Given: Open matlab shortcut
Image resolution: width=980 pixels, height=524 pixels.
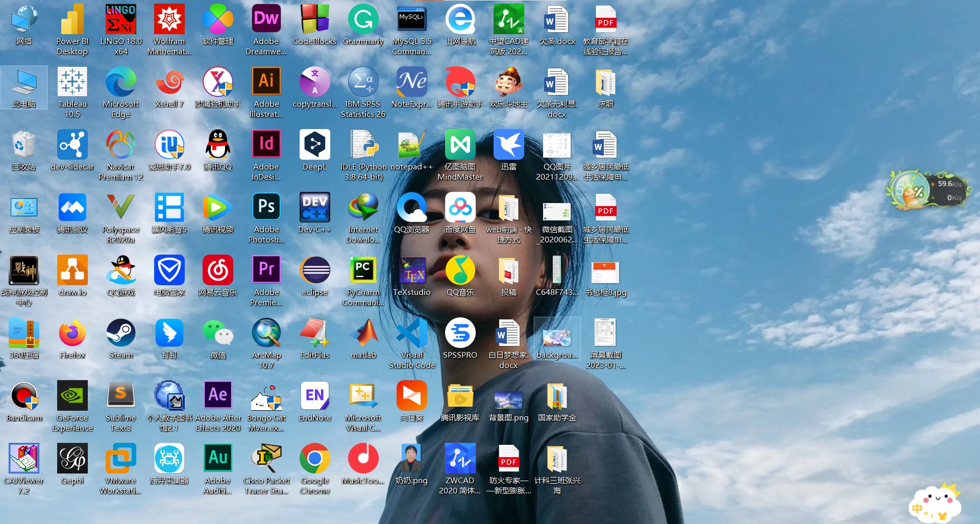Looking at the screenshot, I should pyautogui.click(x=363, y=333).
